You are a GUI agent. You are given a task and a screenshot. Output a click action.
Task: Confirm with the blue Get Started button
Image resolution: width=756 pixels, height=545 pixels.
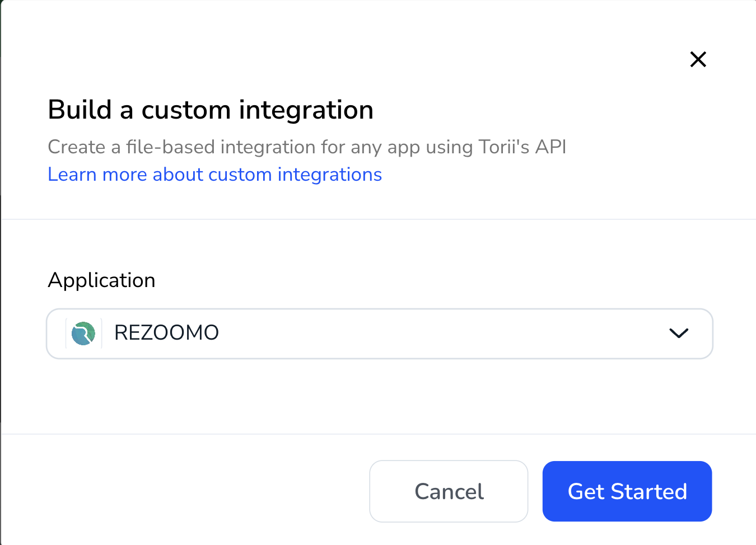627,491
